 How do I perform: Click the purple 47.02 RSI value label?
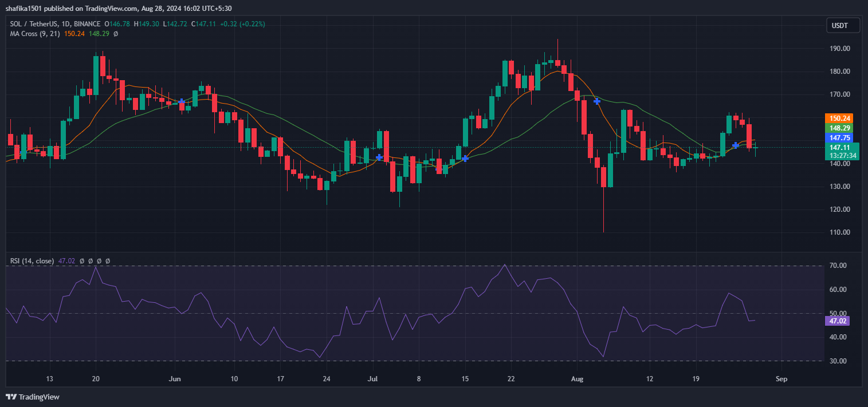tap(838, 321)
